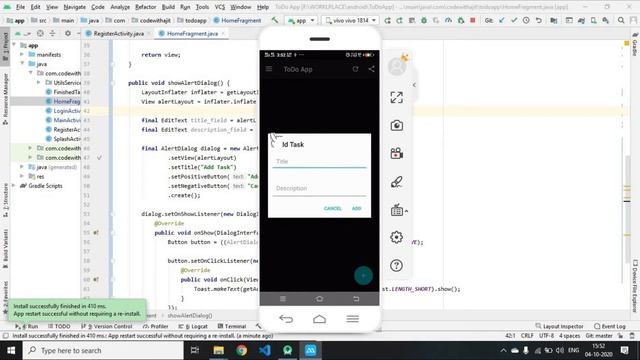This screenshot has height=360, width=640.
Task: Click the help question mark icon
Action: coord(396,266)
